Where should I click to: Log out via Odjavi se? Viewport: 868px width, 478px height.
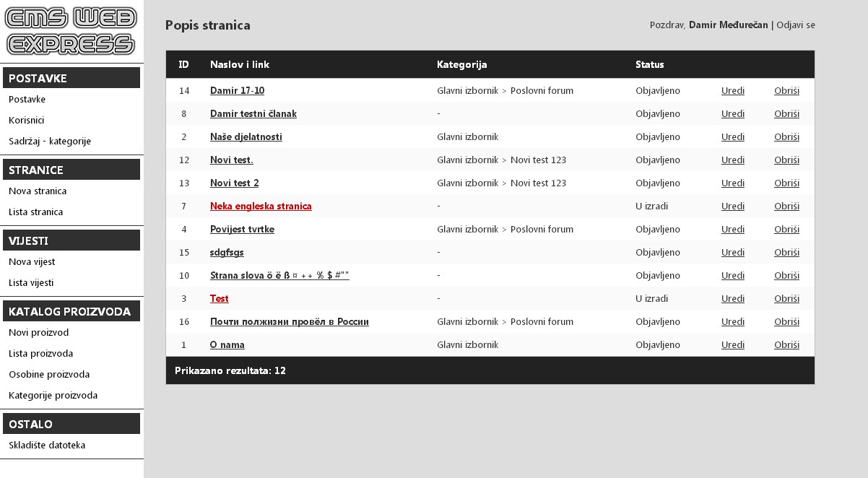(x=795, y=25)
